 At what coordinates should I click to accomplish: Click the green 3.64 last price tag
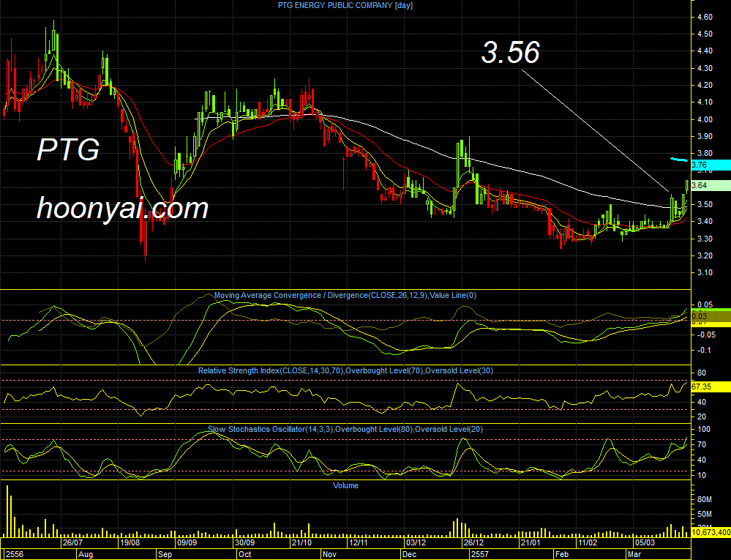[711, 186]
